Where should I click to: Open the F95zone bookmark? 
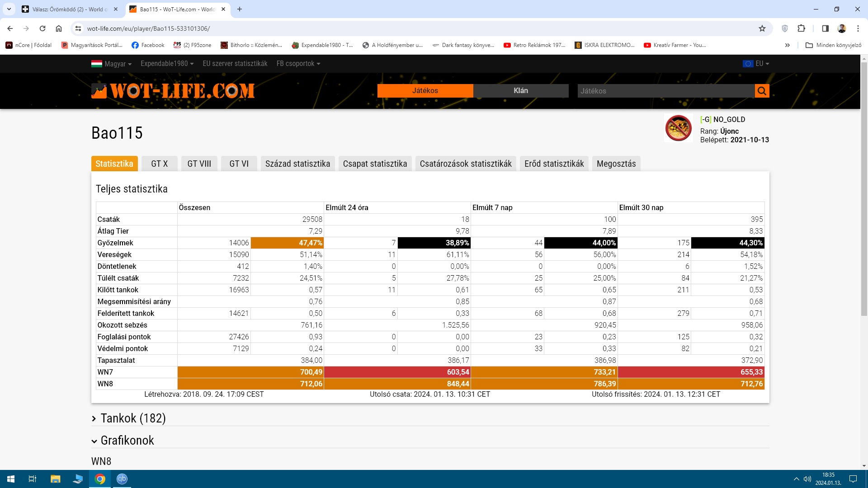click(x=192, y=45)
